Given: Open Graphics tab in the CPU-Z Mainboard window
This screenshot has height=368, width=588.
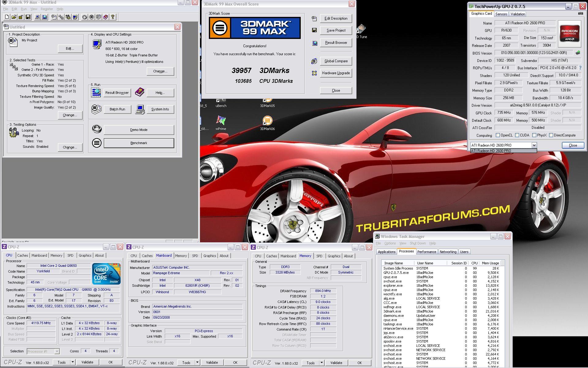Looking at the screenshot, I should pyautogui.click(x=210, y=256).
